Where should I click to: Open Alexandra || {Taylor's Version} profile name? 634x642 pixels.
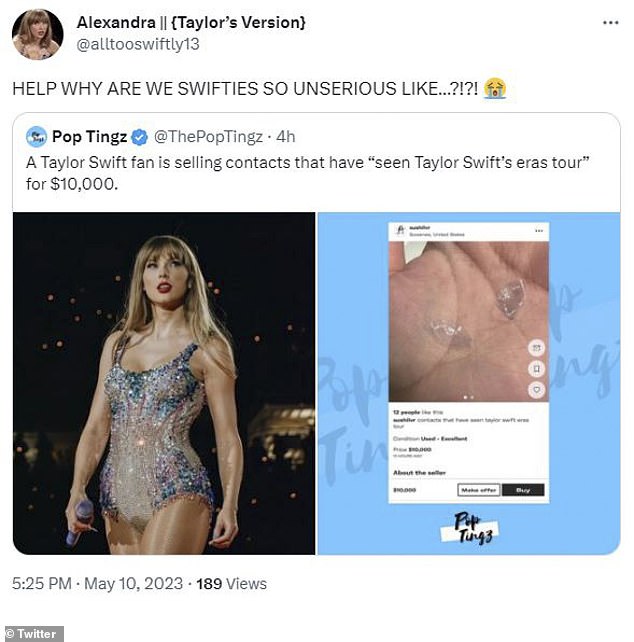pyautogui.click(x=192, y=21)
